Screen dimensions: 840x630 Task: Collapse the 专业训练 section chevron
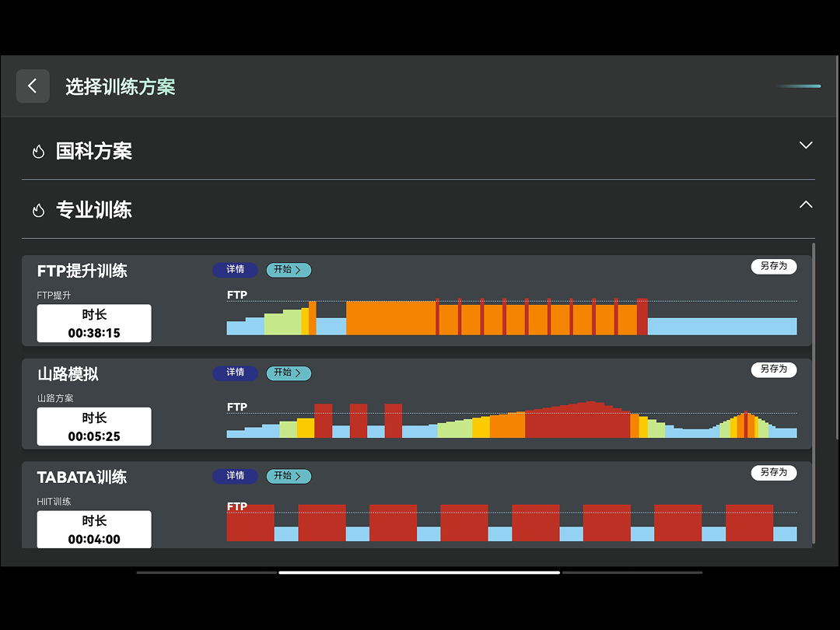[806, 205]
